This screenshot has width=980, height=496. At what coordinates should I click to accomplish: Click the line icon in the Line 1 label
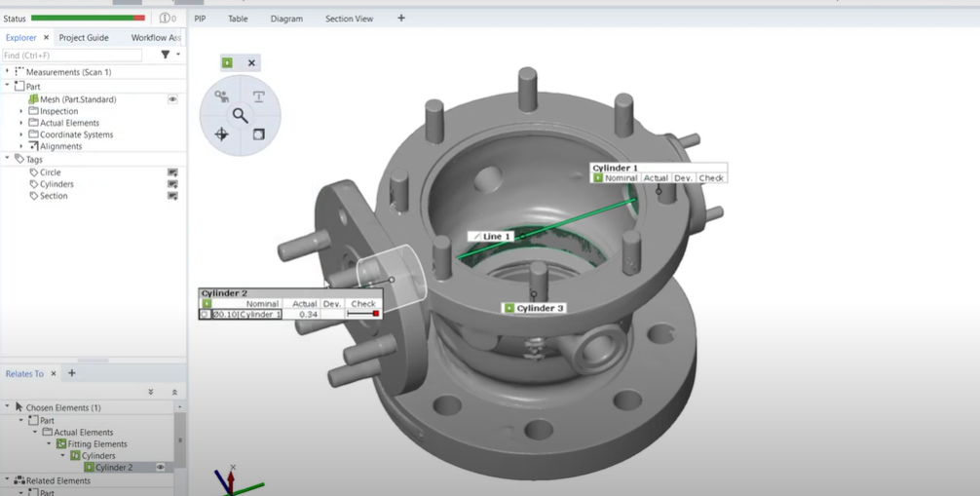[x=477, y=237]
